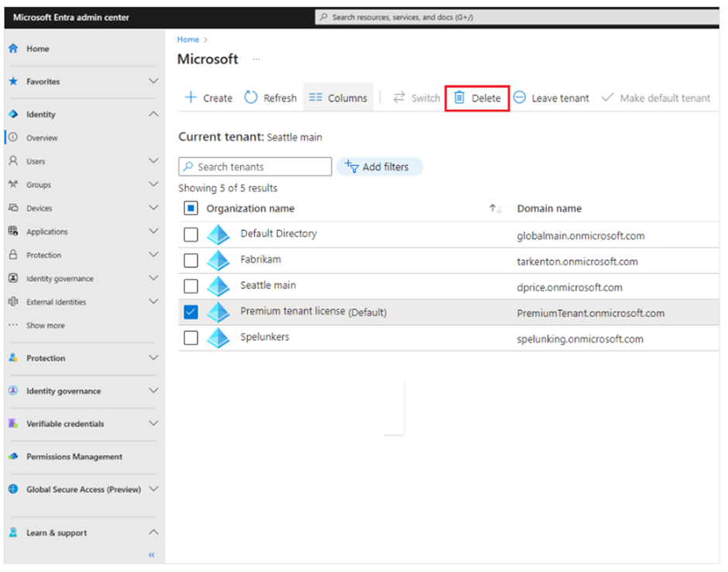728x572 pixels.
Task: Click the Favorites star icon
Action: click(13, 81)
